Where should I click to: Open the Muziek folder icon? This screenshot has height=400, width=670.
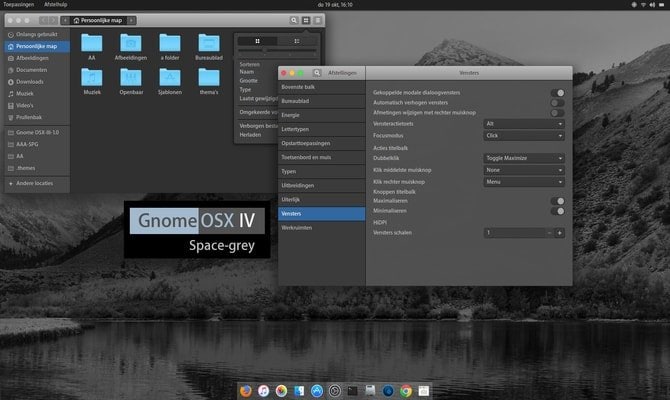[x=92, y=77]
